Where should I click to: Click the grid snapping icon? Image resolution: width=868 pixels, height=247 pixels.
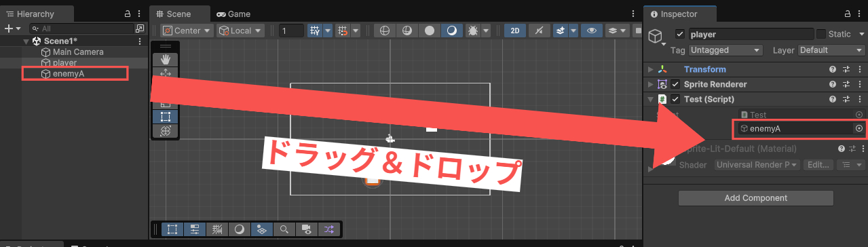coord(343,31)
